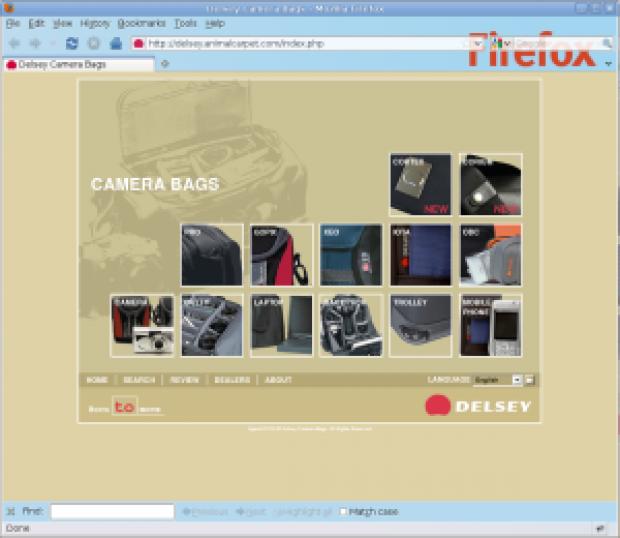The width and height of the screenshot is (620, 538).
Task: Click the Next button in Find bar
Action: coord(251,512)
